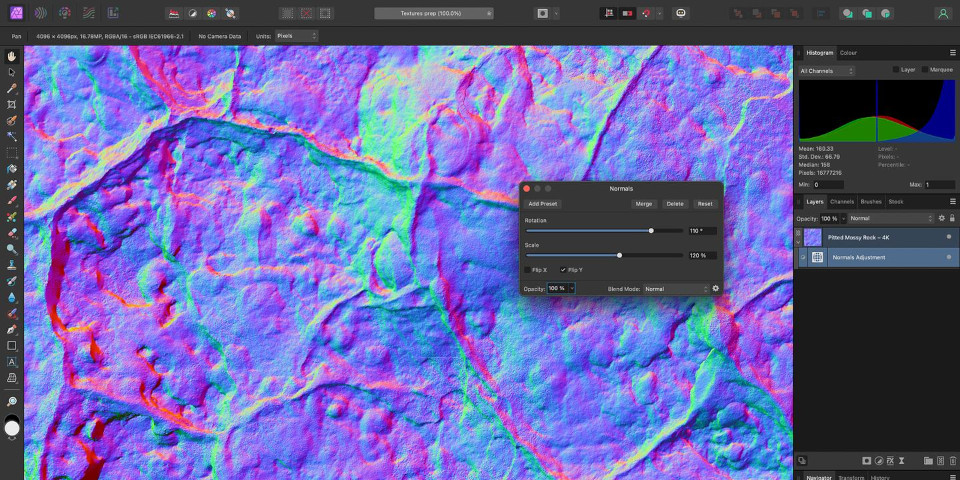Open the account profile icon
The image size is (960, 480).
click(x=942, y=14)
